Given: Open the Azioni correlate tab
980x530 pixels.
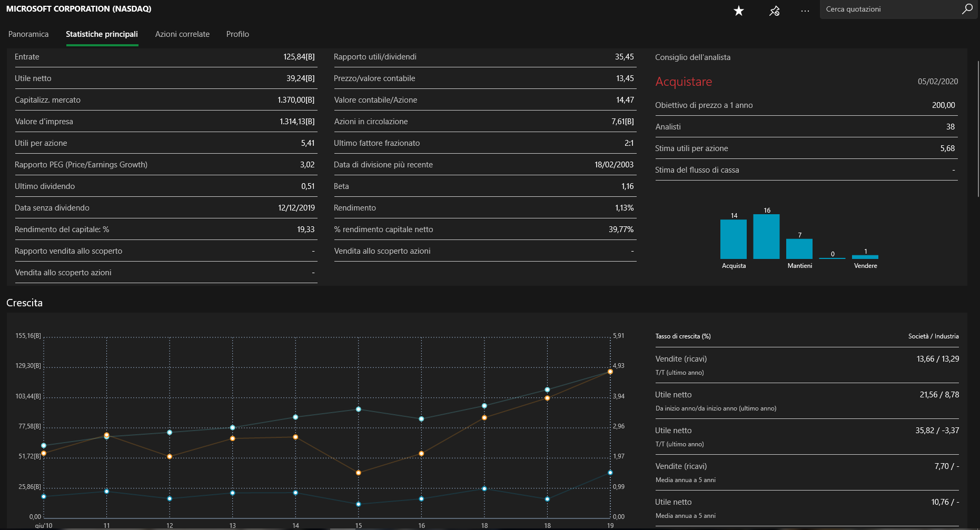Looking at the screenshot, I should 182,34.
